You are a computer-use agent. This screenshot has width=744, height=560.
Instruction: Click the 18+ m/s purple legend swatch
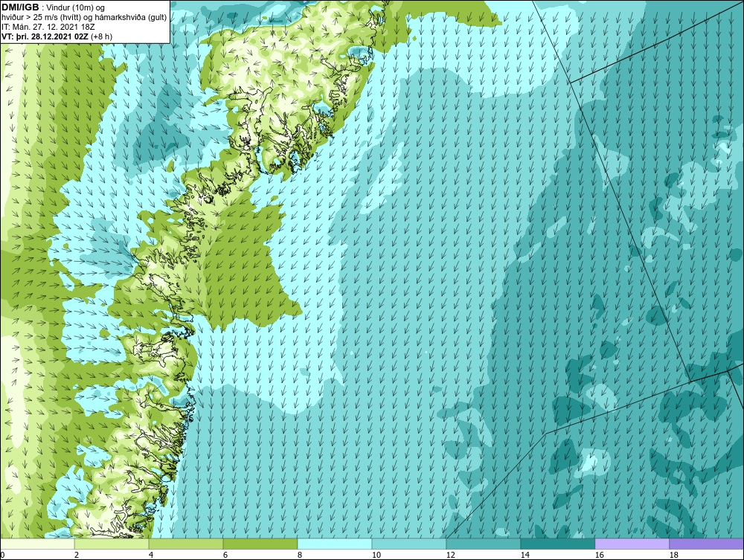point(707,544)
